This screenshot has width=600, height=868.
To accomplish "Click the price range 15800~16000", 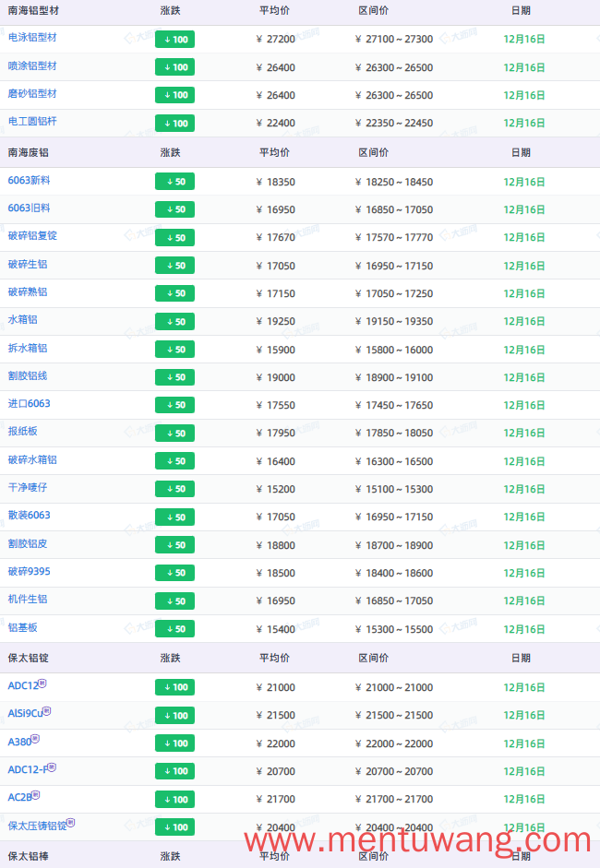I will pyautogui.click(x=394, y=350).
